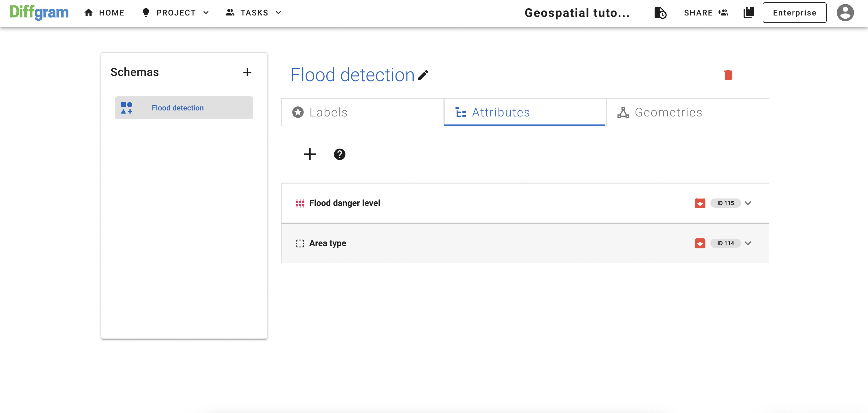
Task: Switch to the Geometries tab
Action: click(687, 112)
